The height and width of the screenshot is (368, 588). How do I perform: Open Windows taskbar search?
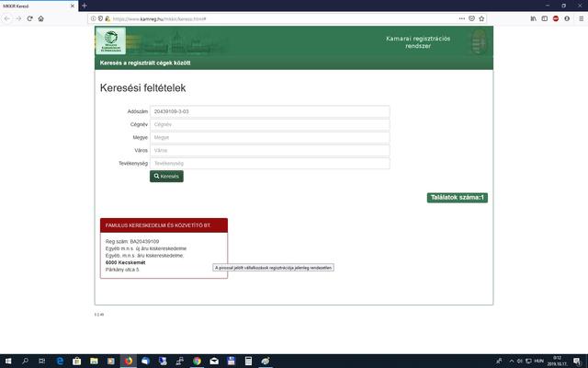coord(25,362)
